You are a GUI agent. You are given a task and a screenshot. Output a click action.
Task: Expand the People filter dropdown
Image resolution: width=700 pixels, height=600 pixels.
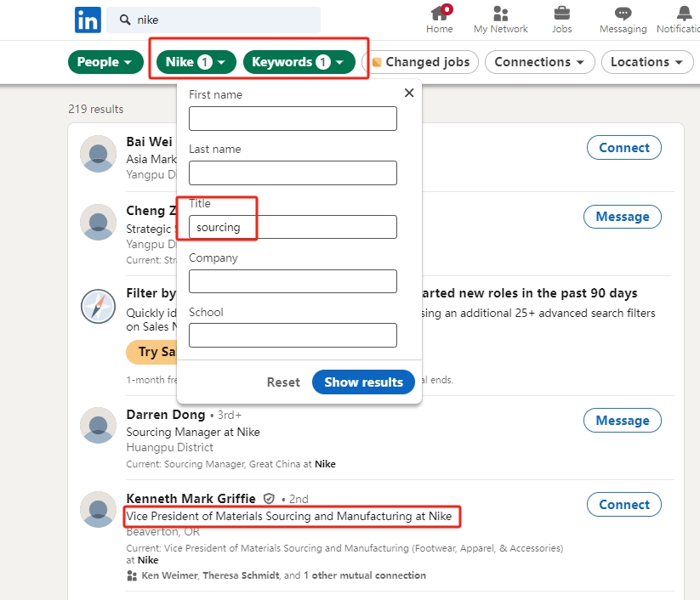[x=105, y=62]
